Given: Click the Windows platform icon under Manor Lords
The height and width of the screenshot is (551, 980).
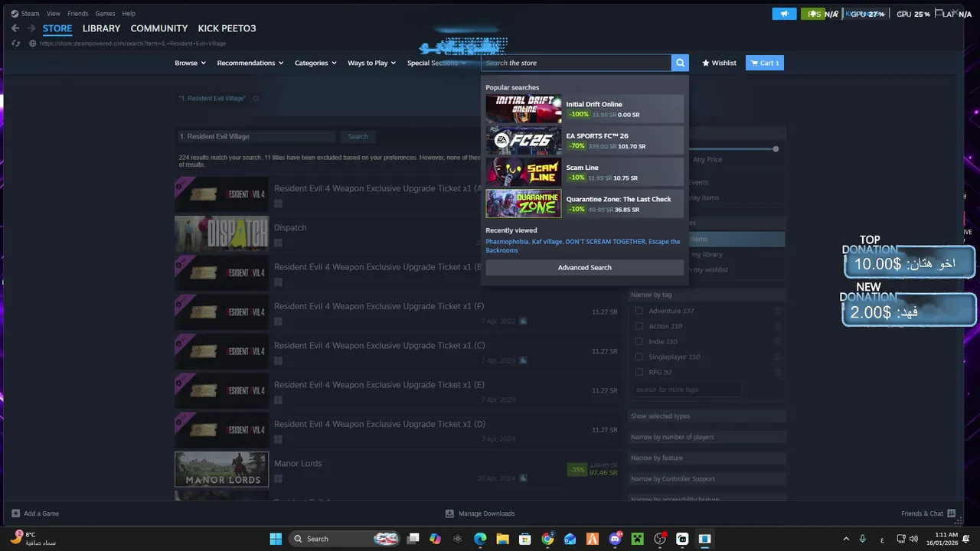Looking at the screenshot, I should tap(278, 478).
